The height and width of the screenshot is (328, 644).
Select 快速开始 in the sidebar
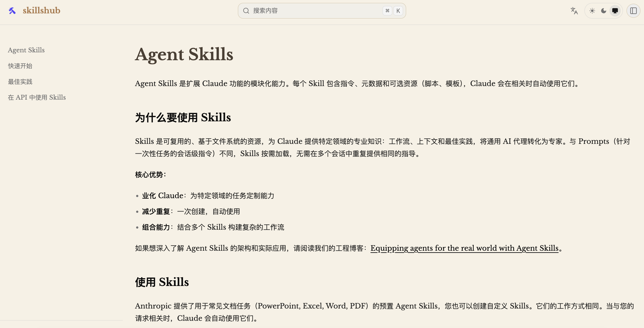click(20, 66)
